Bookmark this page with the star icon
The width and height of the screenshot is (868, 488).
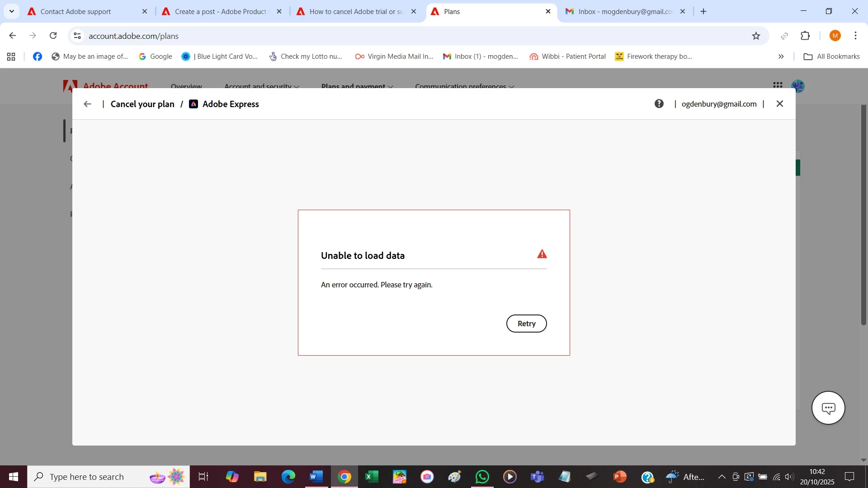point(756,36)
